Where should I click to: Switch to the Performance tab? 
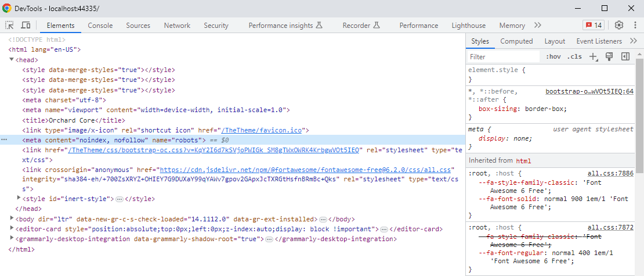click(x=418, y=26)
